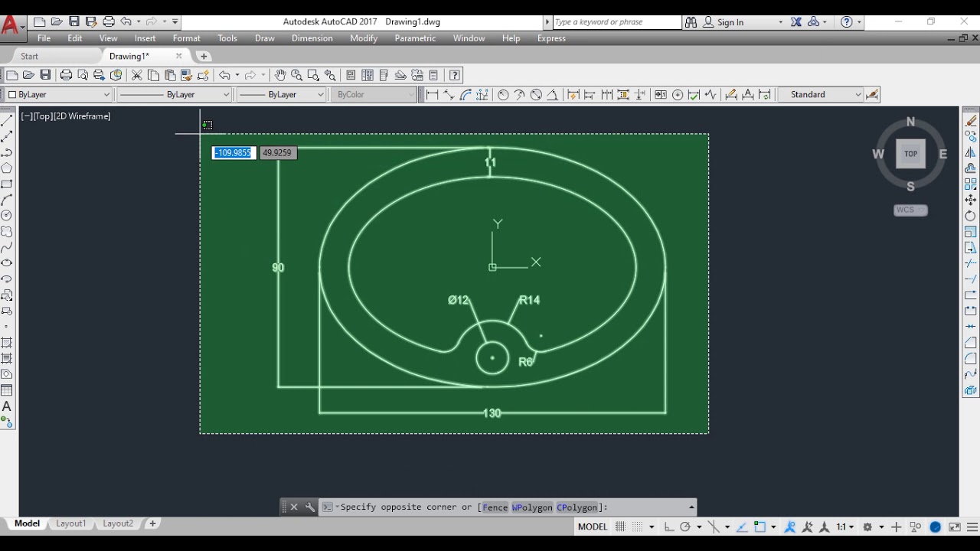Click the TOP face of the ViewCube
The height and width of the screenshot is (551, 980).
910,154
